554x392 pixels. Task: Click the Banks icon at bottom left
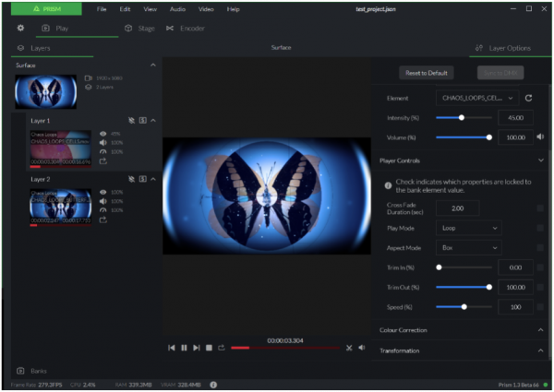20,371
